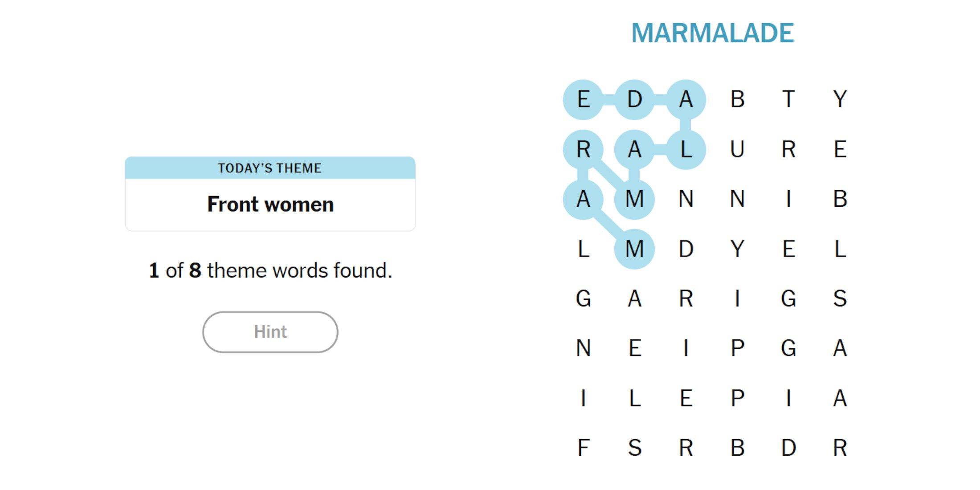Viewport: 980px width, 490px height.
Task: Choose the unhighlighted D between M and Y
Action: coord(686,249)
